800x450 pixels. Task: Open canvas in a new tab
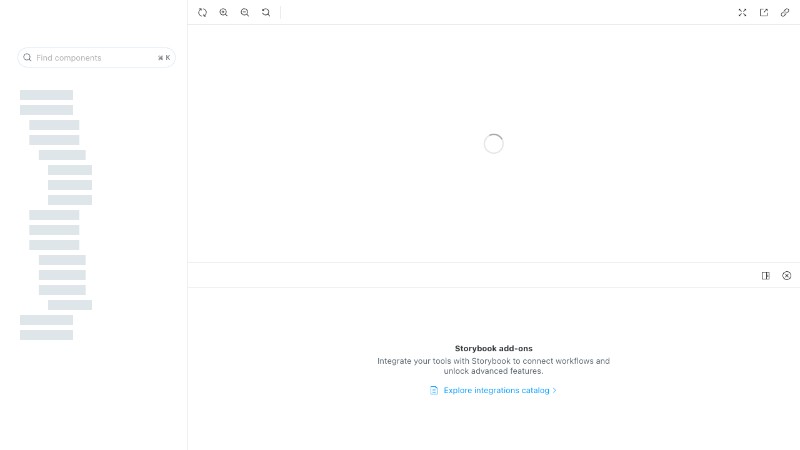[764, 12]
